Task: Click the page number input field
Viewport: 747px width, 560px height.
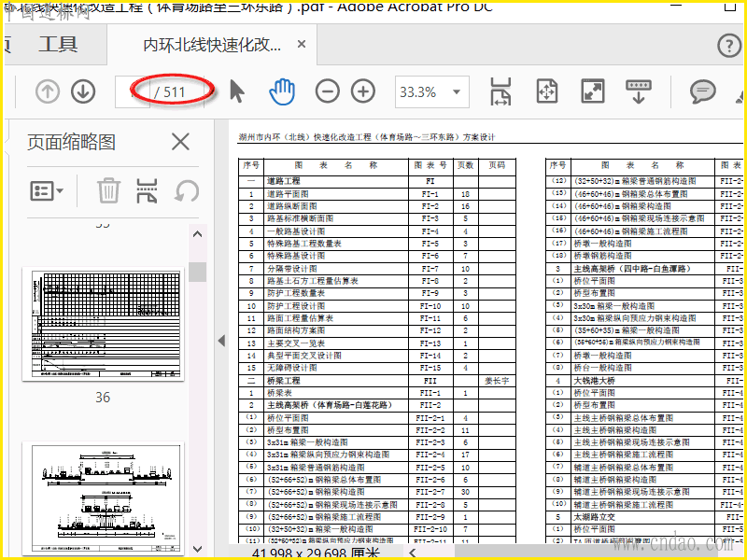Action: pyautogui.click(x=133, y=91)
